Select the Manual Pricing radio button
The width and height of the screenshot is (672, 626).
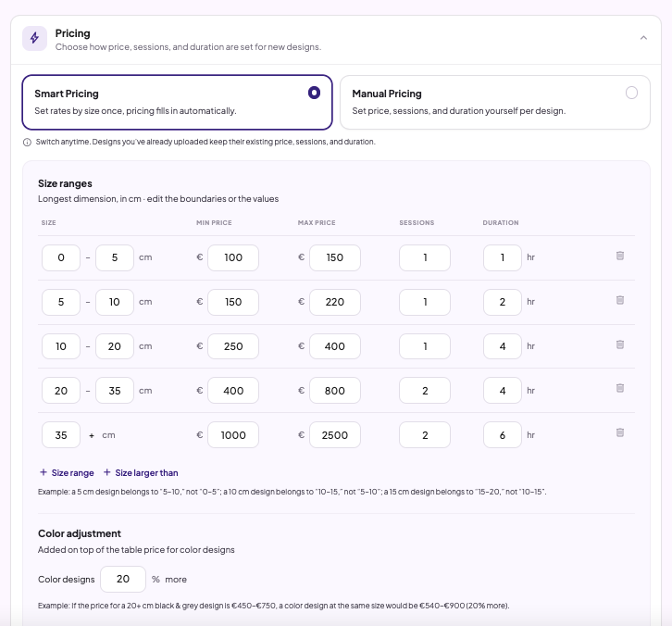(631, 93)
